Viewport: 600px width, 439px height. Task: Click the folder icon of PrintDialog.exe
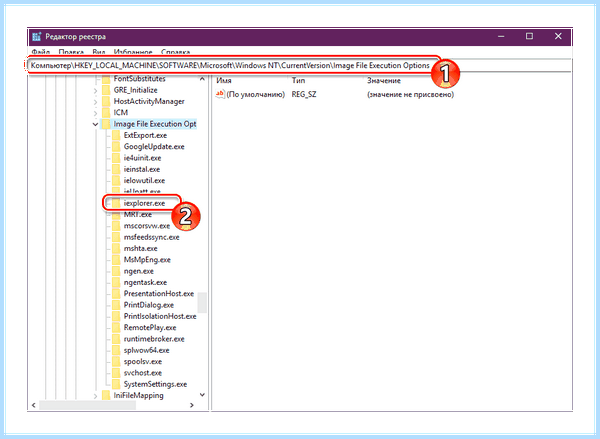coord(116,305)
